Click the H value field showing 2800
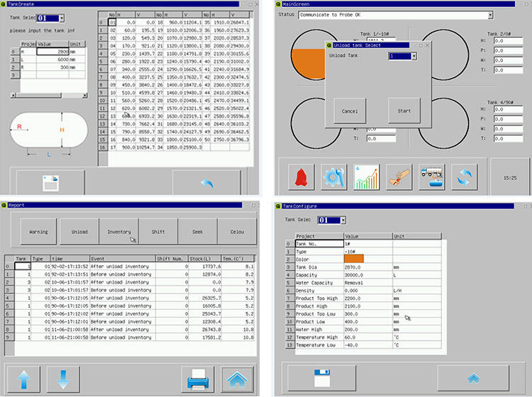 click(53, 52)
